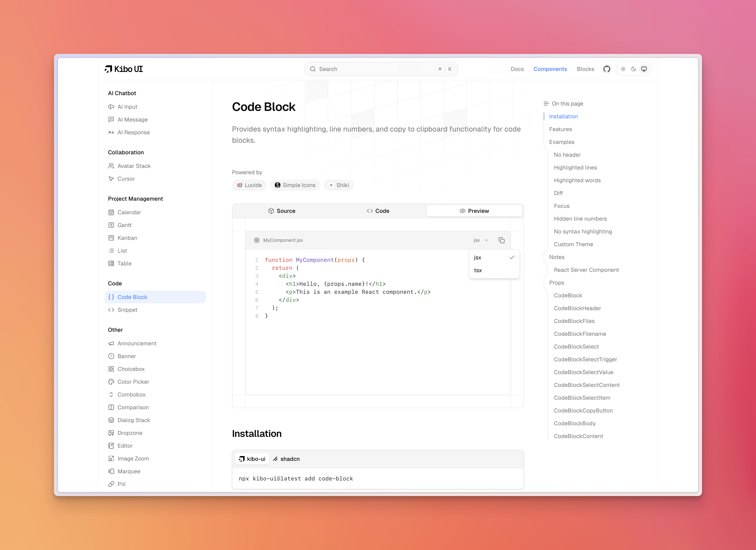
Task: Click the Color Picker palette icon
Action: click(111, 382)
